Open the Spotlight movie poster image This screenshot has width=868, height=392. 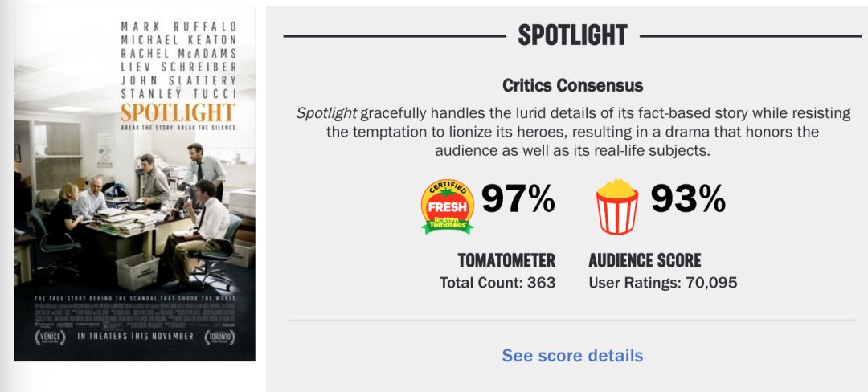(x=135, y=184)
